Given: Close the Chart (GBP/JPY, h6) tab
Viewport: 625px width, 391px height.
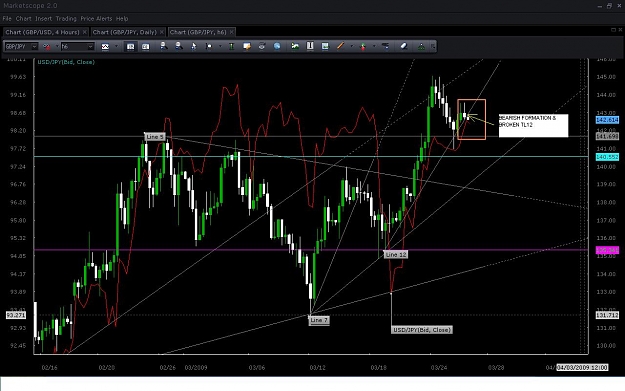Looking at the screenshot, I should (x=232, y=32).
